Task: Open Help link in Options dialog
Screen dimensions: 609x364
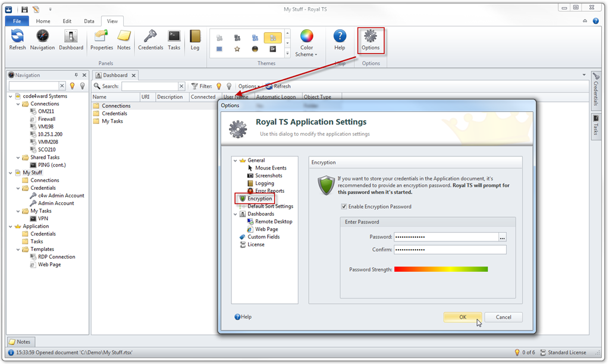Action: click(243, 317)
